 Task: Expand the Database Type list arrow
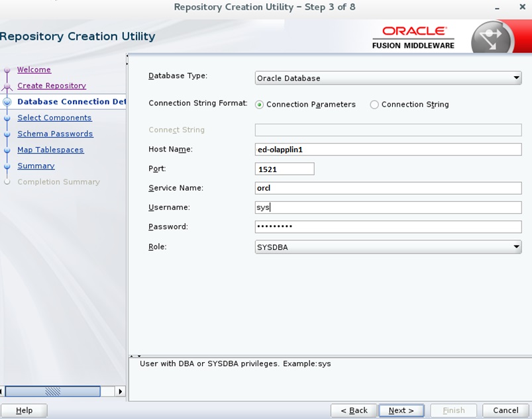pos(516,77)
